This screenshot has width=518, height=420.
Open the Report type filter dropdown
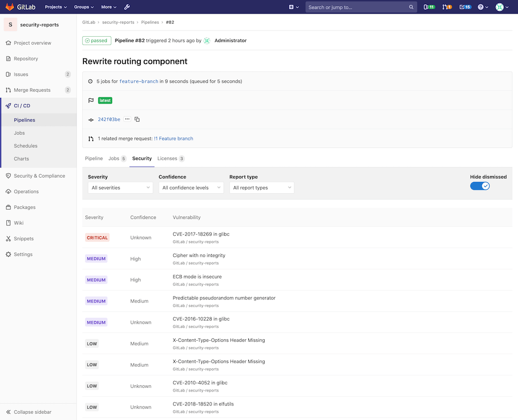coord(262,187)
